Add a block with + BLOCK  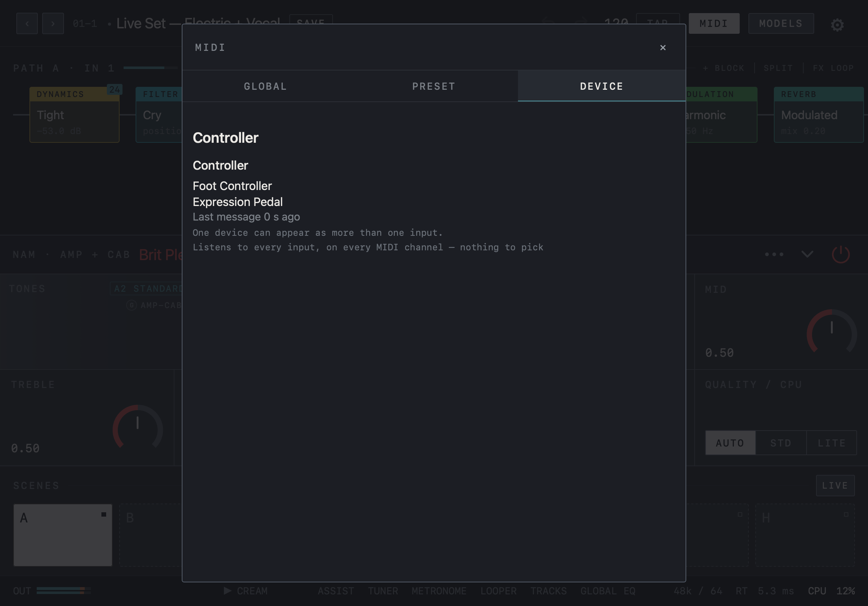pyautogui.click(x=724, y=68)
